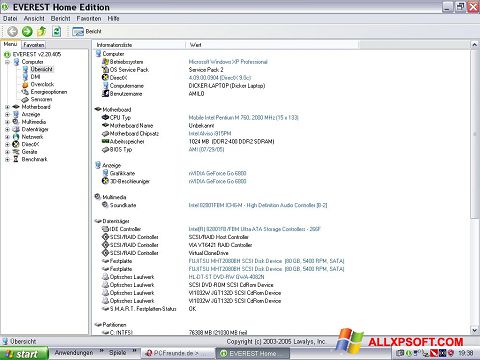Viewport: 480px width, 360px height.
Task: Click the IDE Controller icon
Action: click(105, 229)
